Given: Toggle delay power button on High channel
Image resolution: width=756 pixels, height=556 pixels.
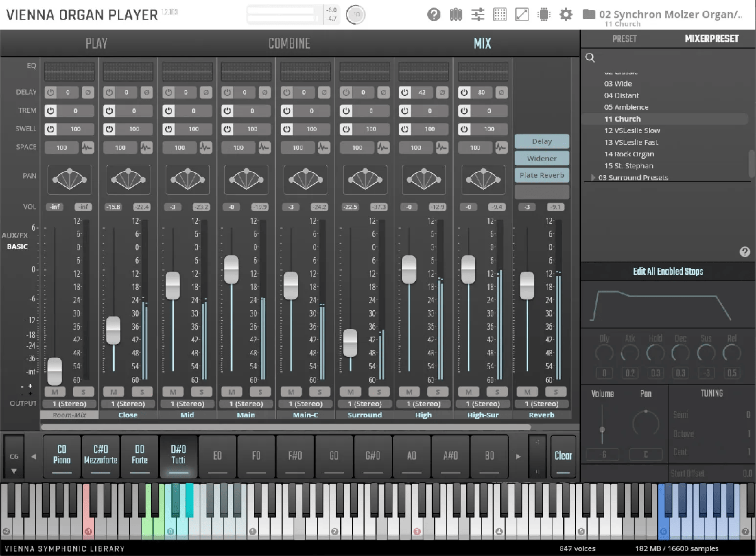Looking at the screenshot, I should coord(405,92).
